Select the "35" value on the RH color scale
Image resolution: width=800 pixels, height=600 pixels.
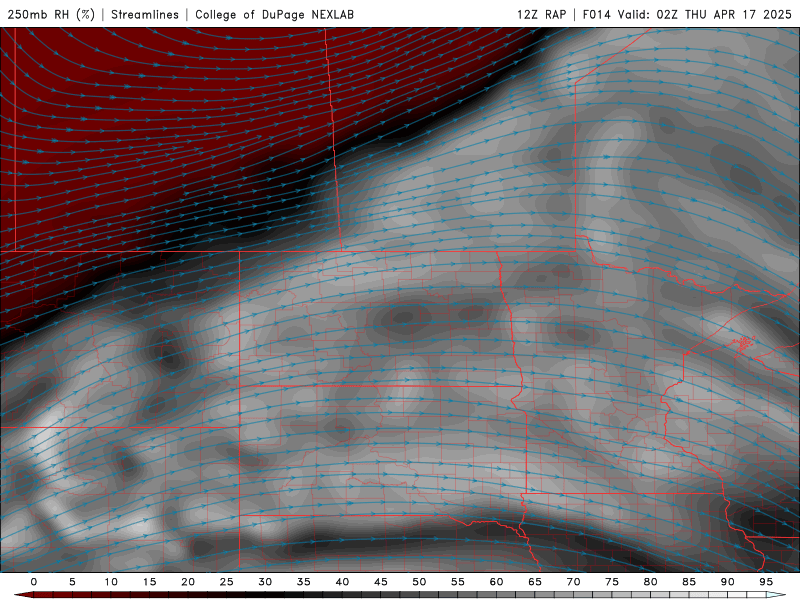304,582
